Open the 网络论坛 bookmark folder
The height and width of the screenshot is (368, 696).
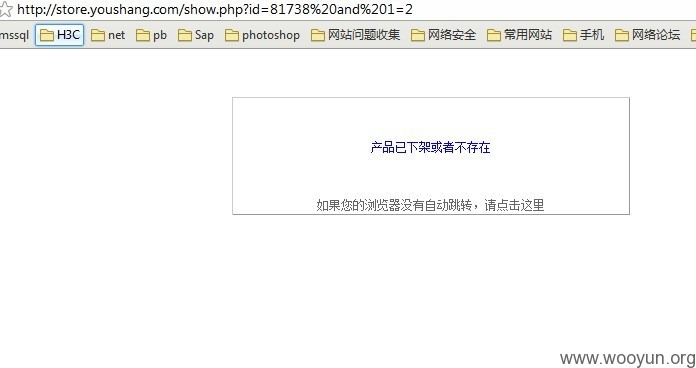pos(647,35)
